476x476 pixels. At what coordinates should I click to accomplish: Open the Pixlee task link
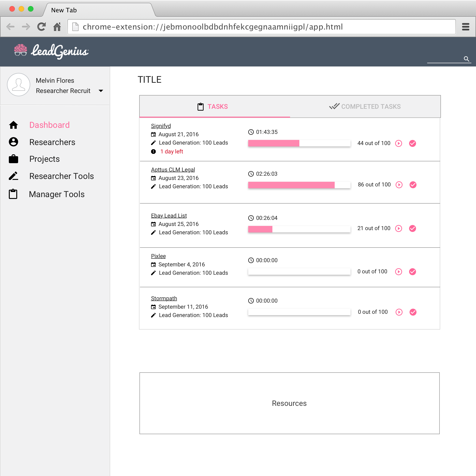pyautogui.click(x=158, y=256)
